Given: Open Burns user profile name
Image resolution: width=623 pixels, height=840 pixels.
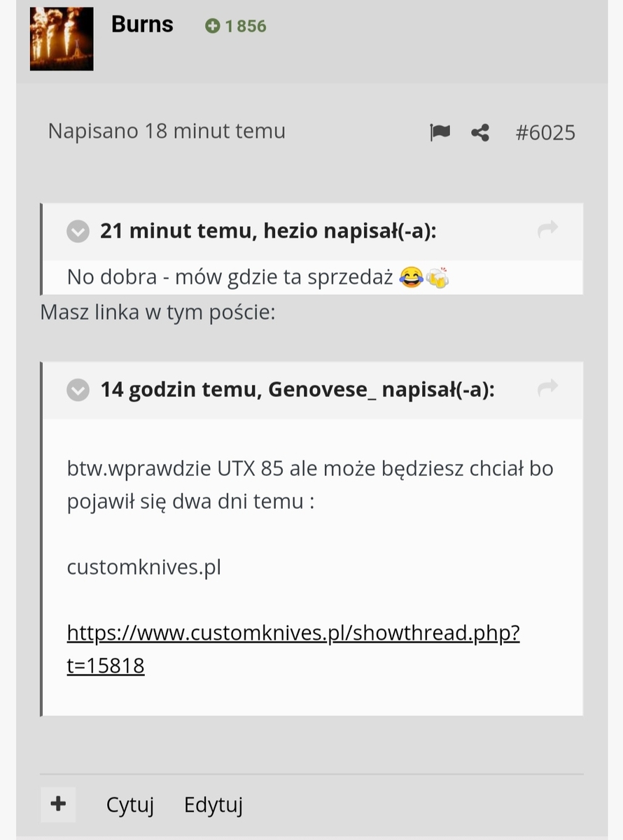Looking at the screenshot, I should [142, 24].
